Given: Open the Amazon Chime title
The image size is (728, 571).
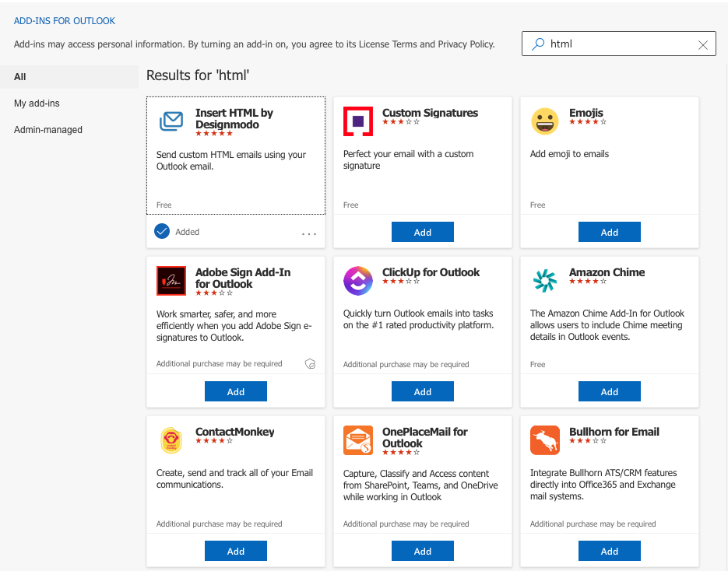Looking at the screenshot, I should pos(607,272).
